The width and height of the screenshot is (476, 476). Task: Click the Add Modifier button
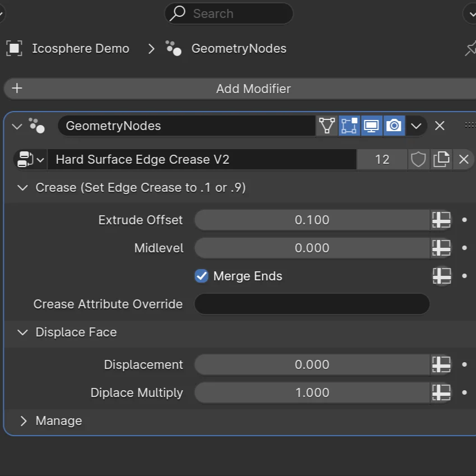(x=253, y=88)
